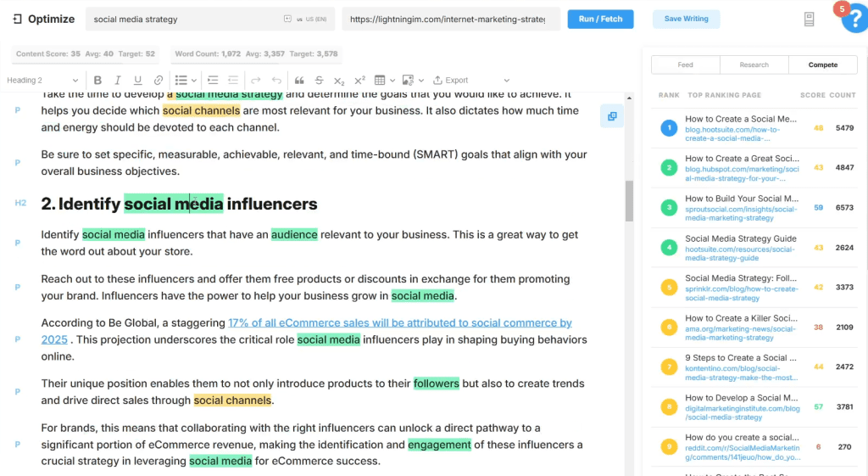Image resolution: width=868 pixels, height=476 pixels.
Task: Toggle bold formatting
Action: click(97, 81)
